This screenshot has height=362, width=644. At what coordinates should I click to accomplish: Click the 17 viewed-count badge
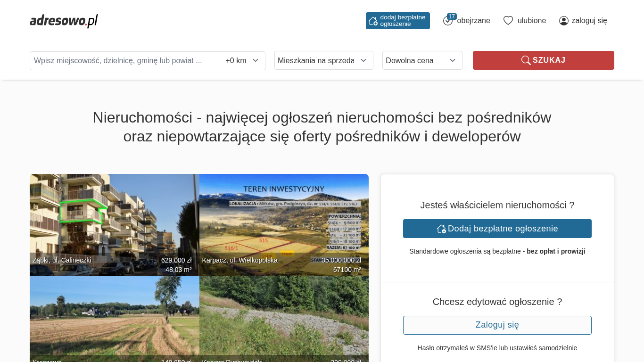pyautogui.click(x=452, y=16)
